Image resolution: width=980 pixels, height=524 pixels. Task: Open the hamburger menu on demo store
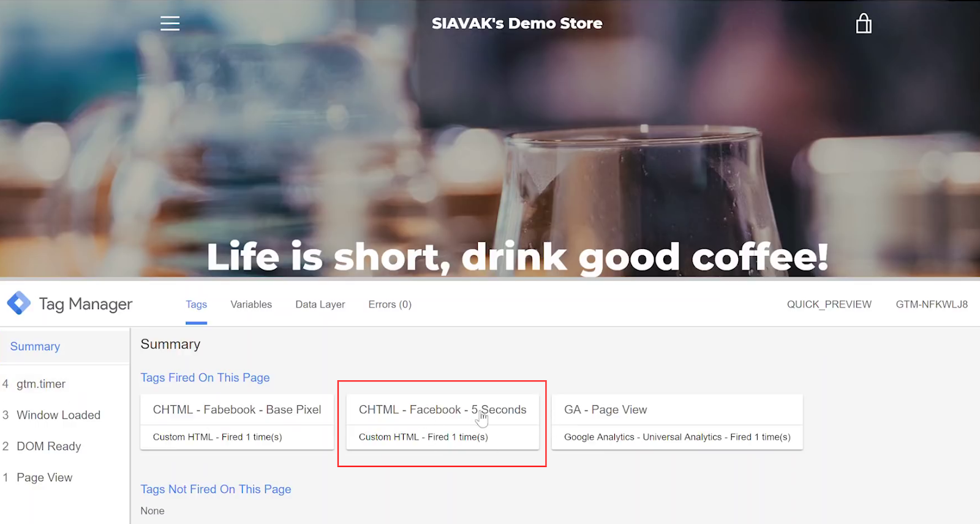(x=170, y=23)
